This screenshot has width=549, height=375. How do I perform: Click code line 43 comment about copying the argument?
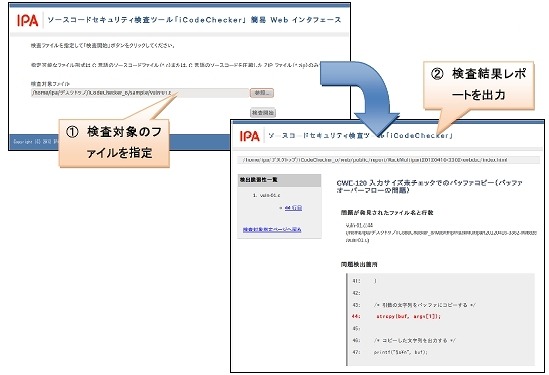click(425, 305)
